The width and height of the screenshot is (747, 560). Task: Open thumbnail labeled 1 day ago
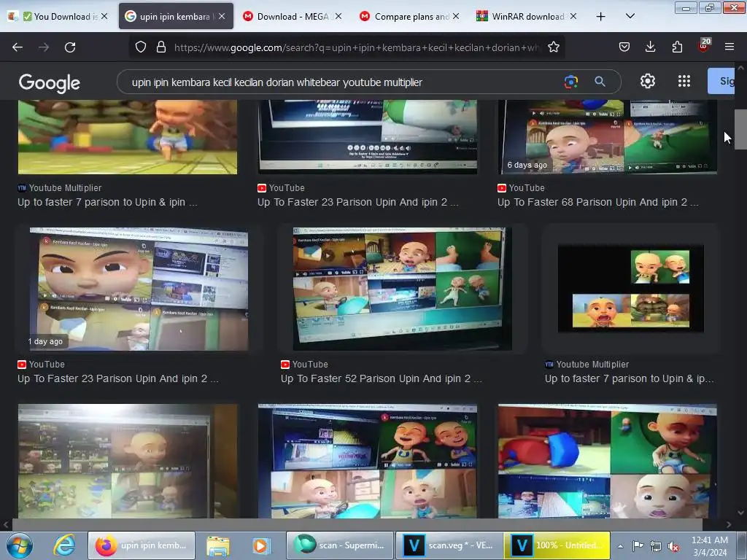coord(139,289)
